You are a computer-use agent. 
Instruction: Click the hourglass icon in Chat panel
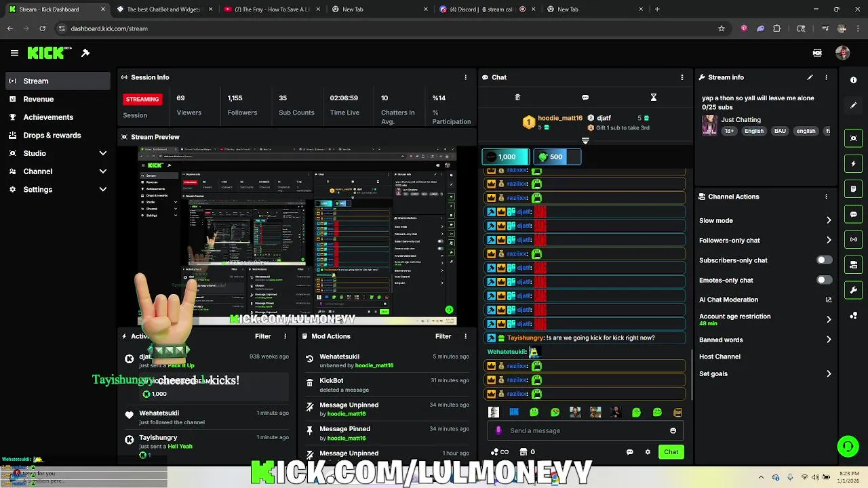tap(653, 98)
